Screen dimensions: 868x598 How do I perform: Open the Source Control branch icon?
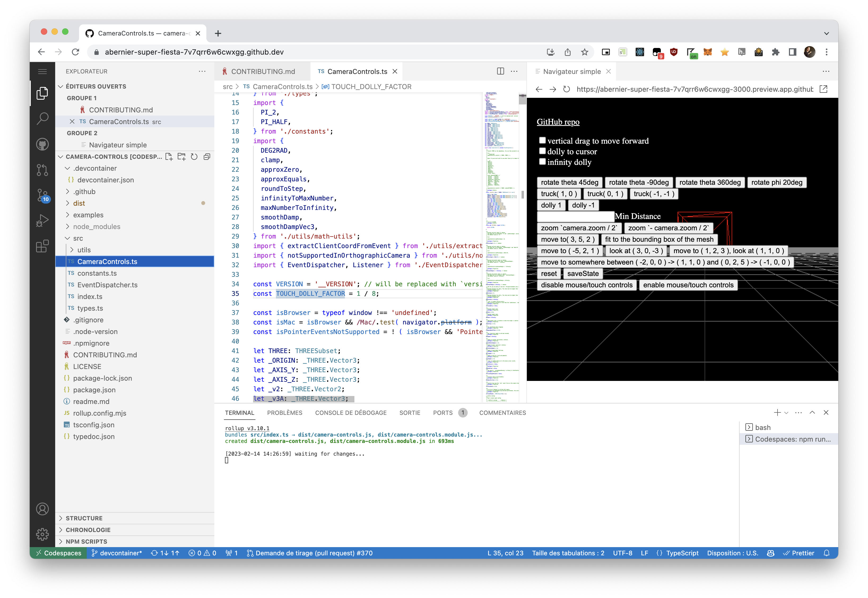pyautogui.click(x=42, y=170)
